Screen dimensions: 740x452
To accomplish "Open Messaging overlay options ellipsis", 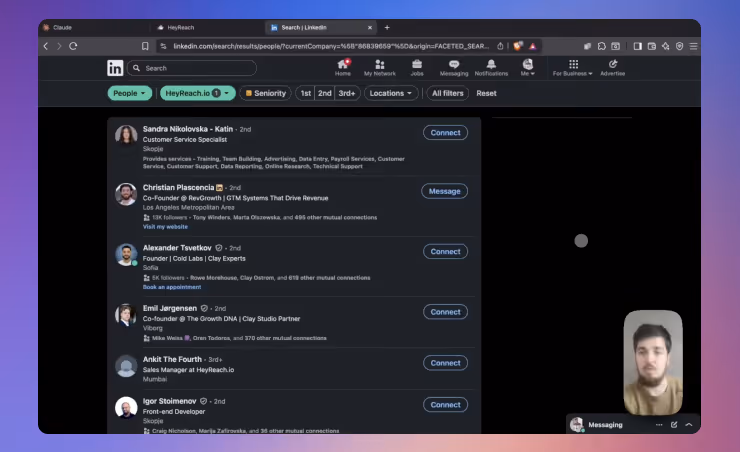I will (x=659, y=425).
